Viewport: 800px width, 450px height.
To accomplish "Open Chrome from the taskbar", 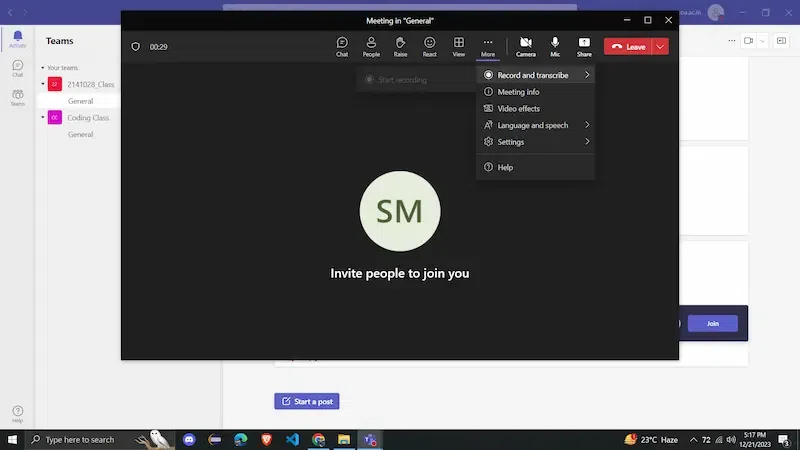I will [318, 439].
